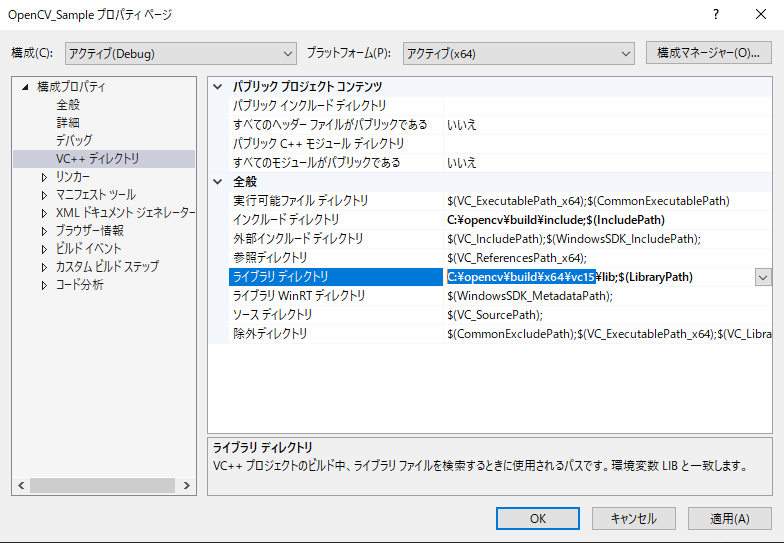Click the キャンセル button
The height and width of the screenshot is (543, 784).
tap(634, 518)
